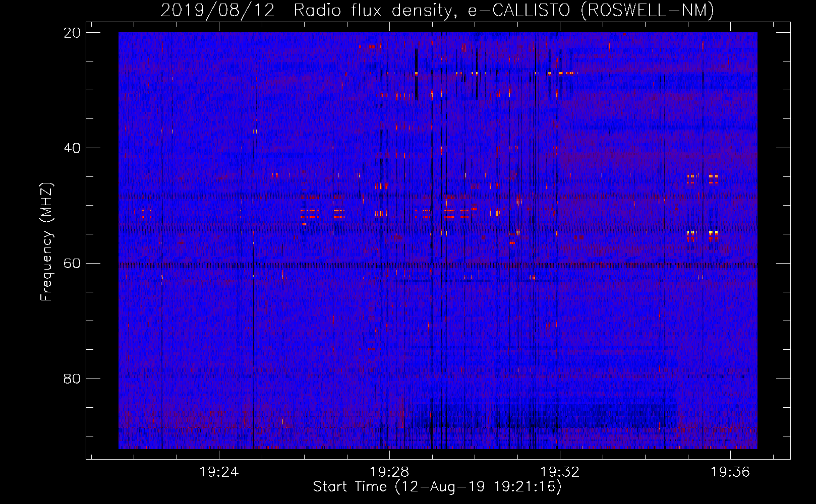Screen dimensions: 816x504
Task: Click the 19:24 time tick label
Action: click(x=219, y=472)
